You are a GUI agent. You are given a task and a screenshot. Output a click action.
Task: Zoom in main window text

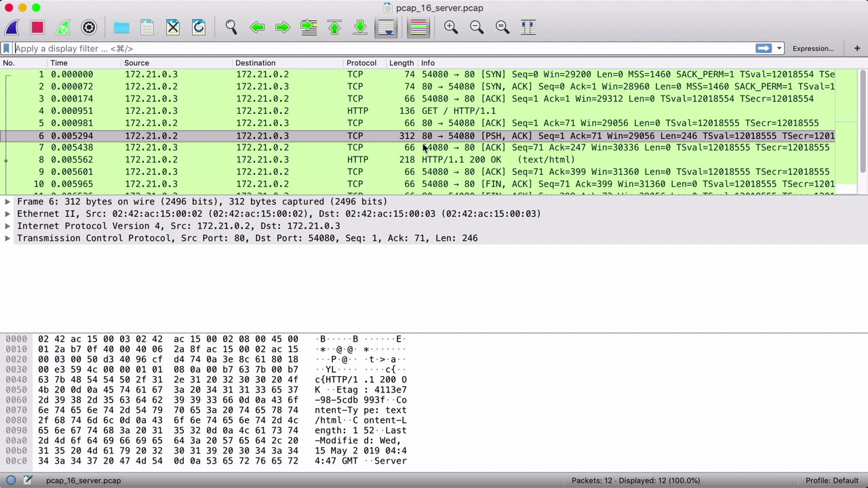[x=451, y=27]
